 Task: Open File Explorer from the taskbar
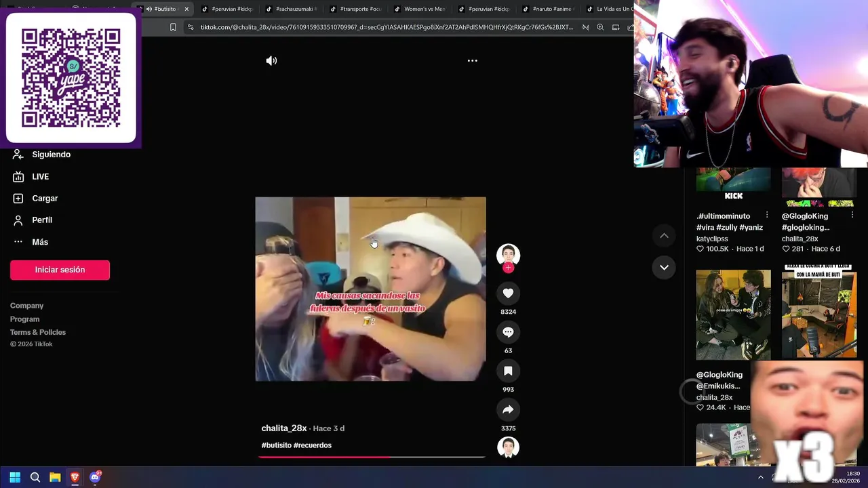(x=55, y=477)
